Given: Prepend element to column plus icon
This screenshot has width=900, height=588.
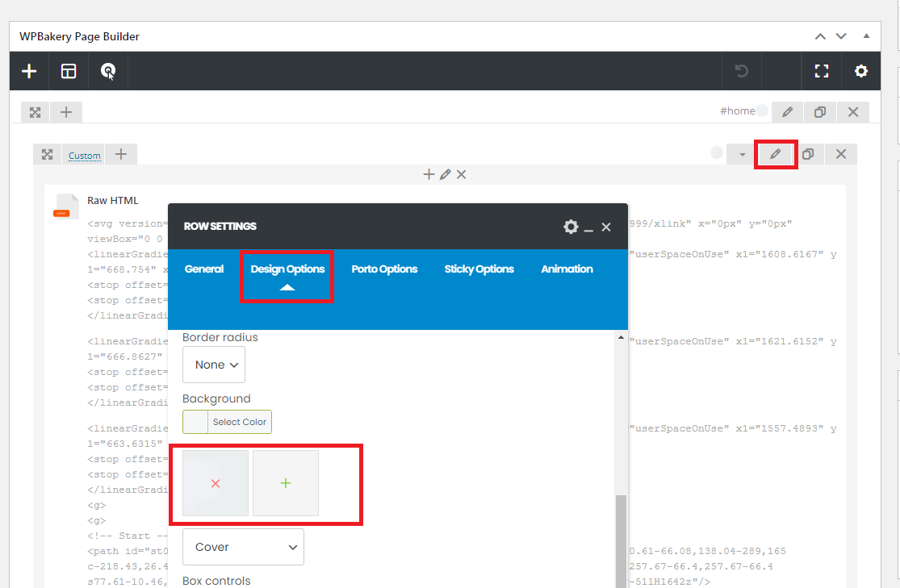Looking at the screenshot, I should [x=429, y=174].
